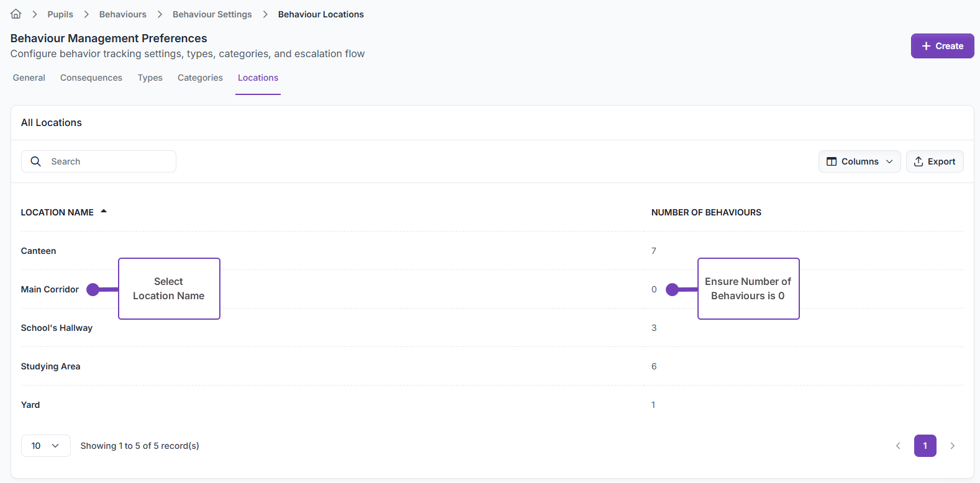Navigate to Behaviours breadcrumb link
980x483 pixels.
pos(123,14)
